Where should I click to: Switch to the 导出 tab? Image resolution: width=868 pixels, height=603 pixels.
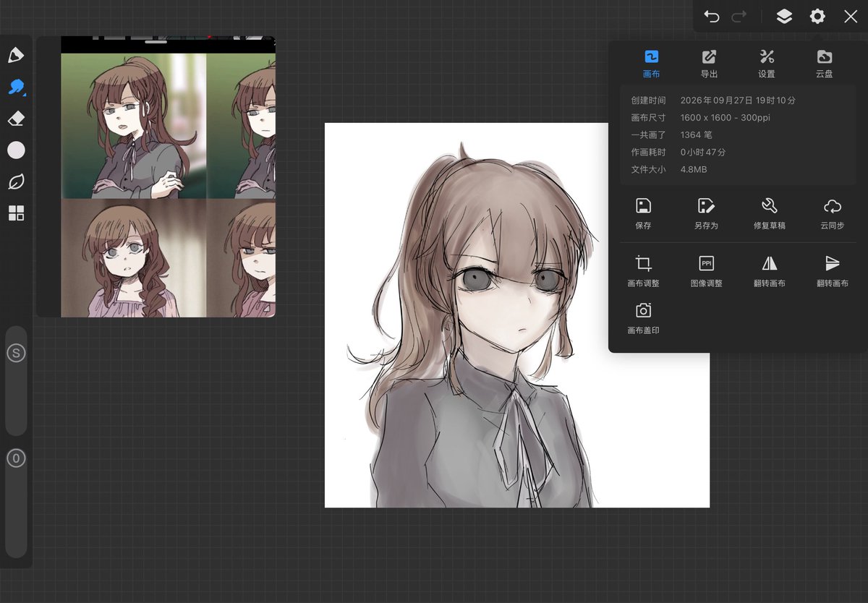coord(709,64)
